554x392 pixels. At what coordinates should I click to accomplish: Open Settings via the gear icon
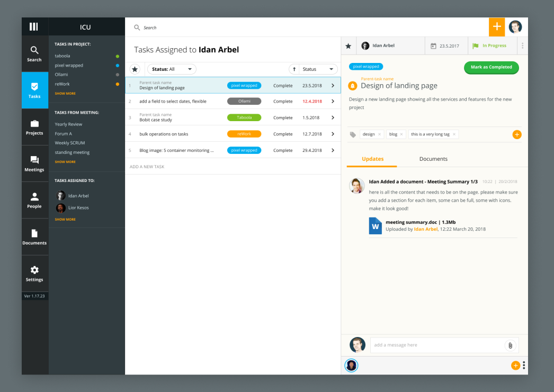[x=34, y=272]
